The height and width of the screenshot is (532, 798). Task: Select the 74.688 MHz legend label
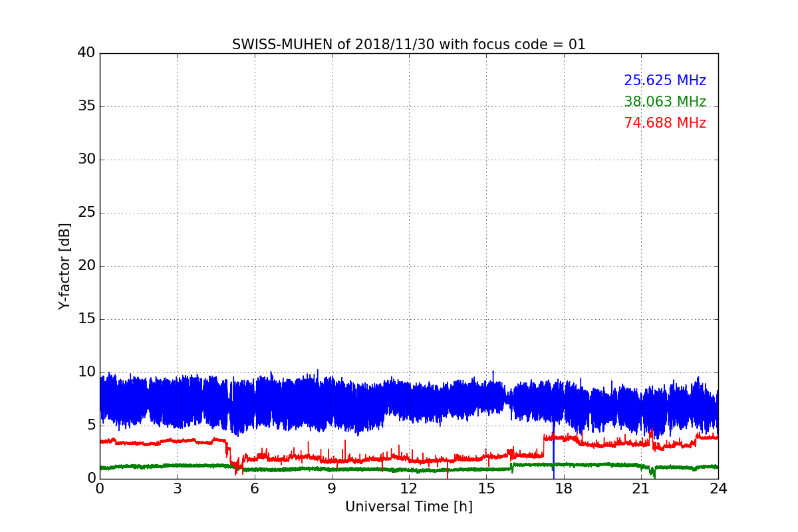665,123
